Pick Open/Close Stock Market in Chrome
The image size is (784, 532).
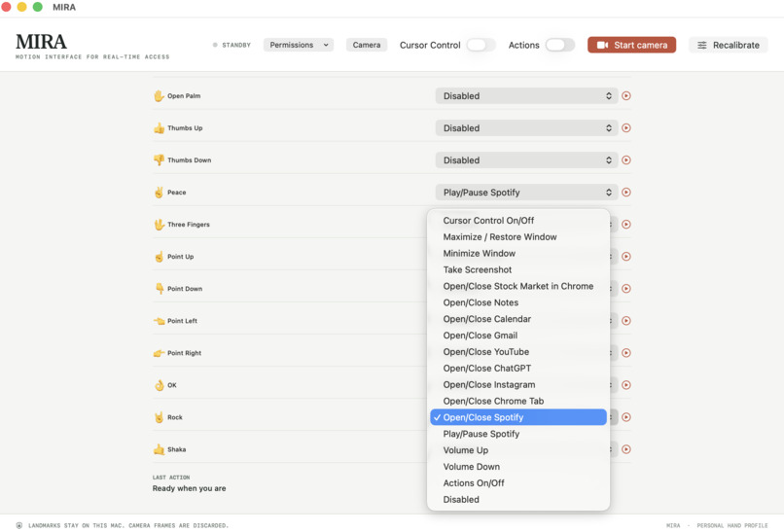518,286
